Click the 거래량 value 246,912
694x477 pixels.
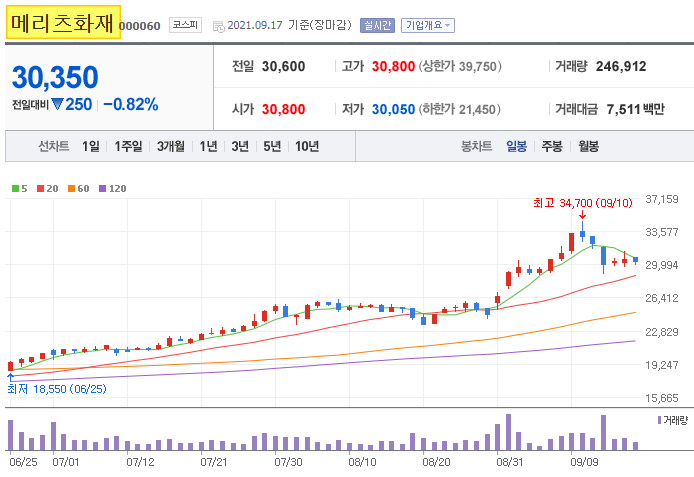621,66
